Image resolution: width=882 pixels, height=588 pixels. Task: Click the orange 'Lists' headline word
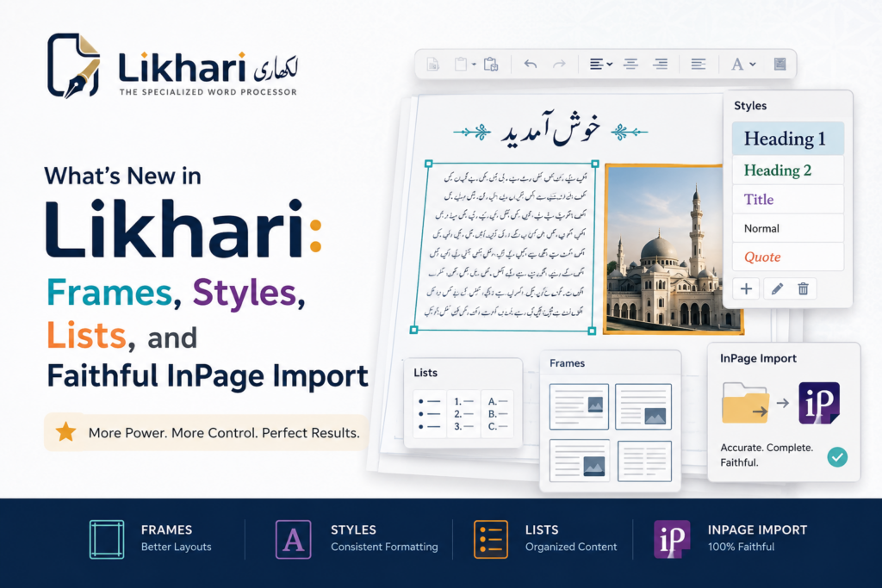(86, 335)
